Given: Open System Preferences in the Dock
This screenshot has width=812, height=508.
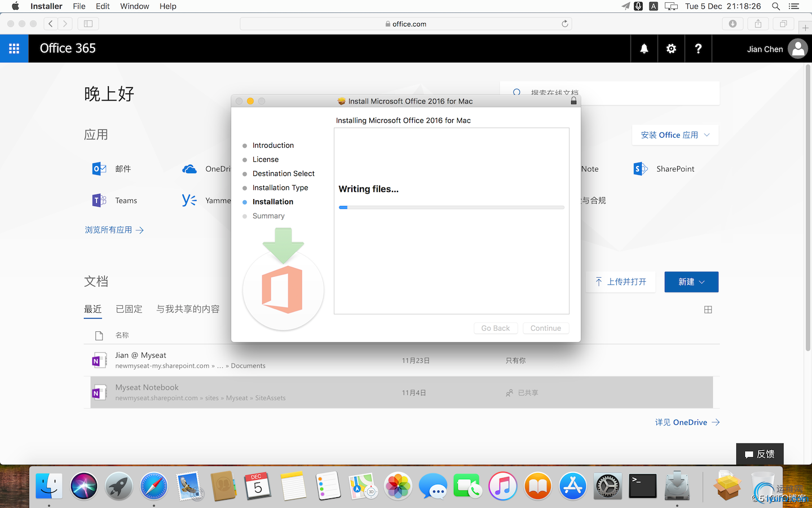Looking at the screenshot, I should [608, 486].
